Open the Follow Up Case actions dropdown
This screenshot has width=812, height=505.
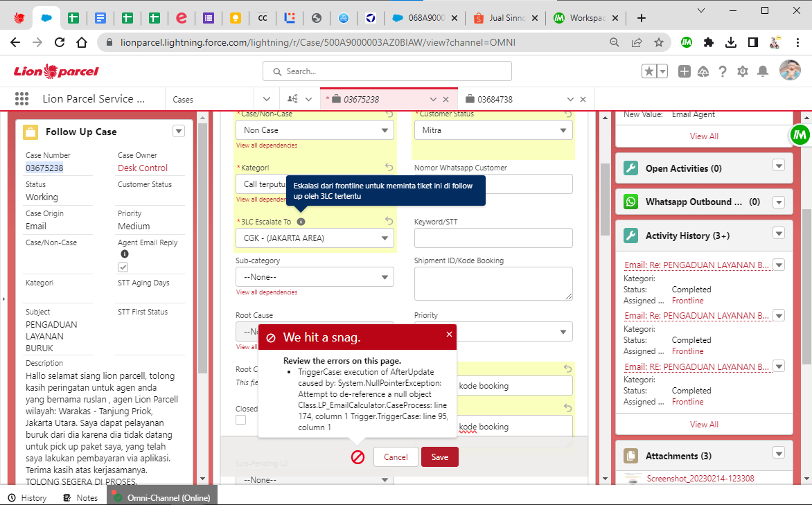[x=179, y=131]
